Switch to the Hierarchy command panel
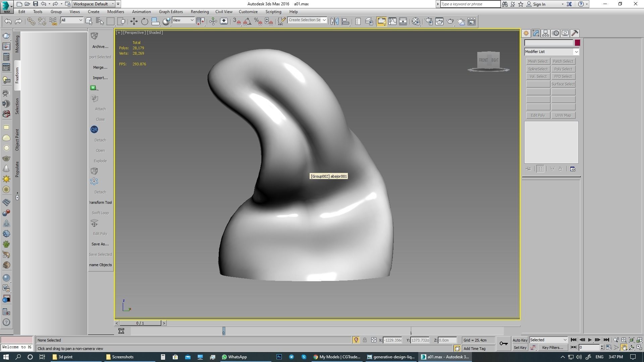This screenshot has height=362, width=644. 545,33
